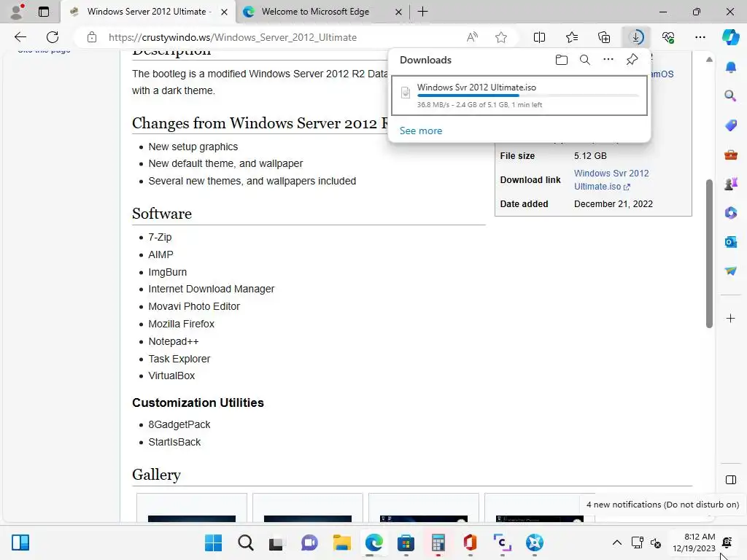Select the VirtualBox list entry text
The width and height of the screenshot is (747, 560).
pyautogui.click(x=171, y=376)
